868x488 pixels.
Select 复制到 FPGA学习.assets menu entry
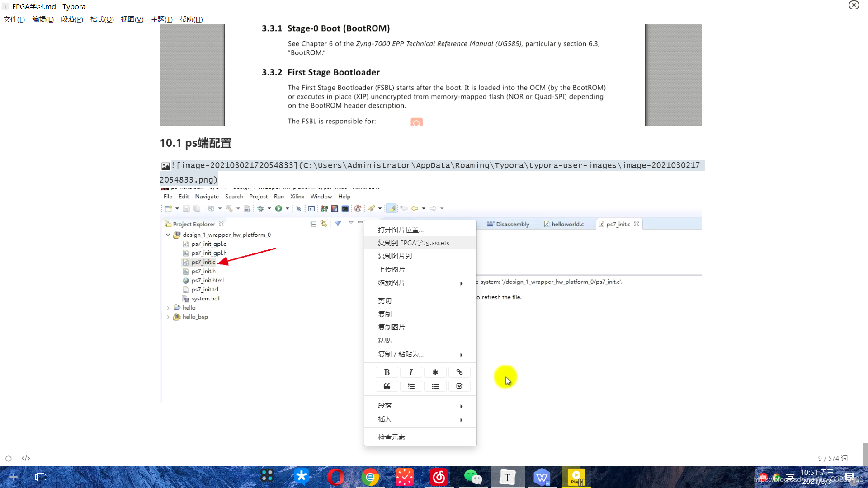[x=420, y=243]
